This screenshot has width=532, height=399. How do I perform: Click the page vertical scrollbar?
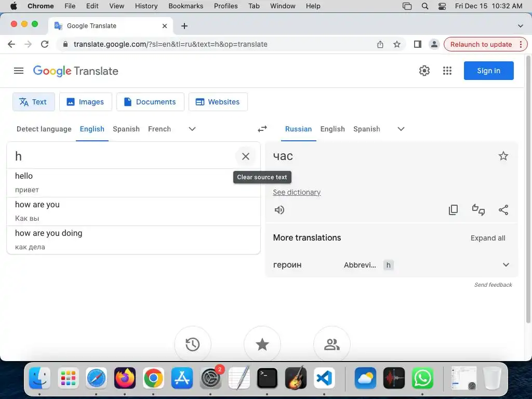tap(528, 190)
